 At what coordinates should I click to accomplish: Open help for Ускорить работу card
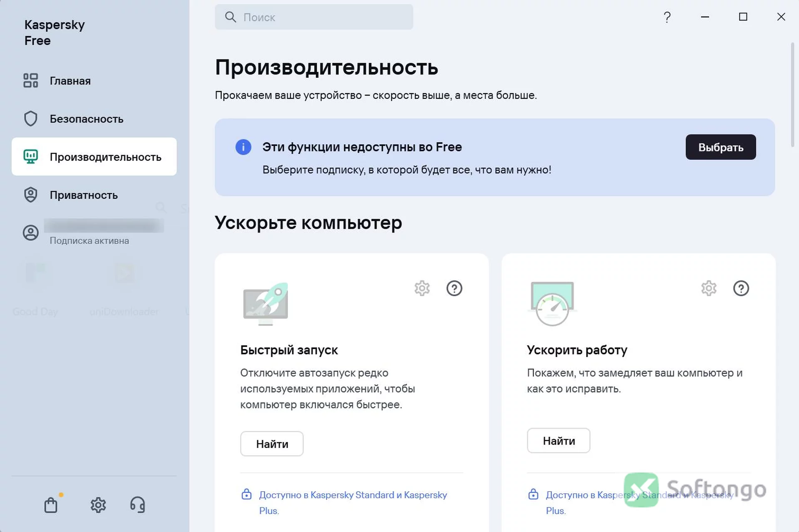click(x=741, y=288)
